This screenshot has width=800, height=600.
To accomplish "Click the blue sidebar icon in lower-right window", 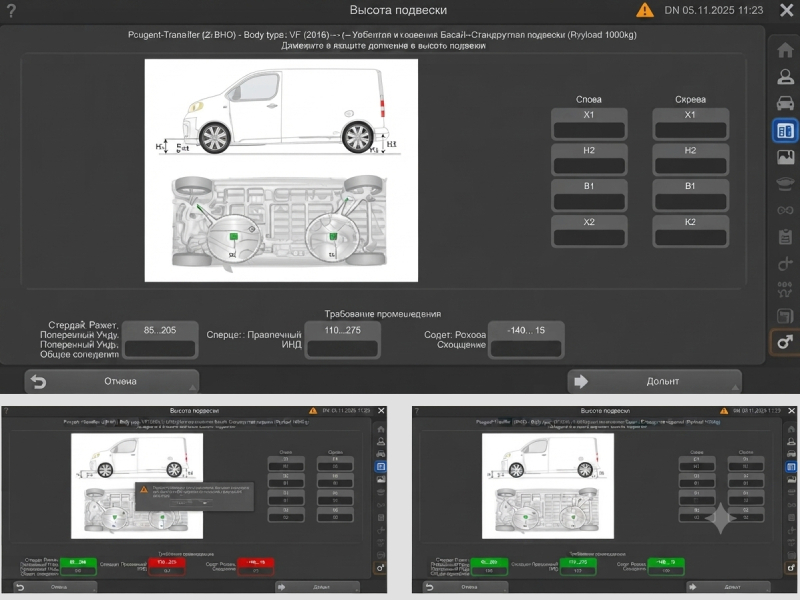I will (x=791, y=466).
